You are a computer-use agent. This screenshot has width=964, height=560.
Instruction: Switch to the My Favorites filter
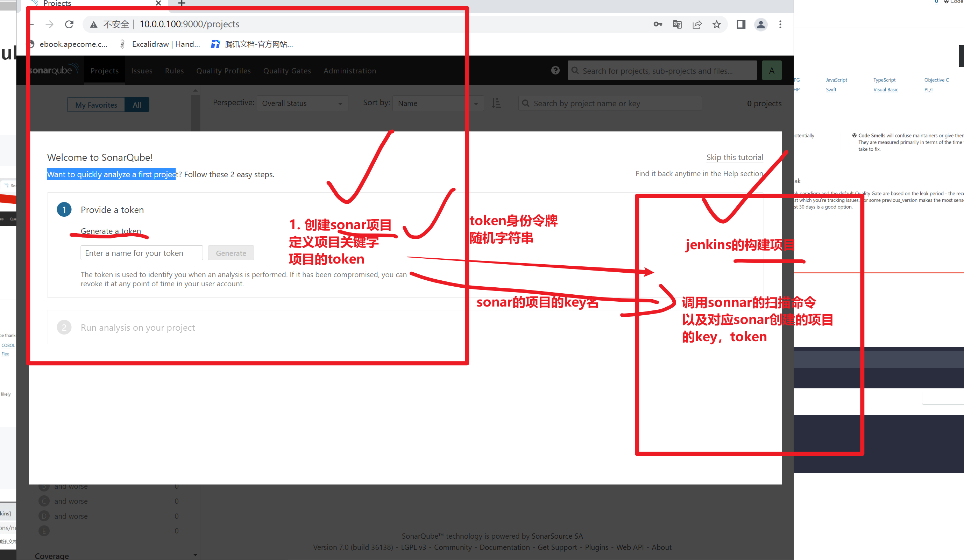[96, 105]
